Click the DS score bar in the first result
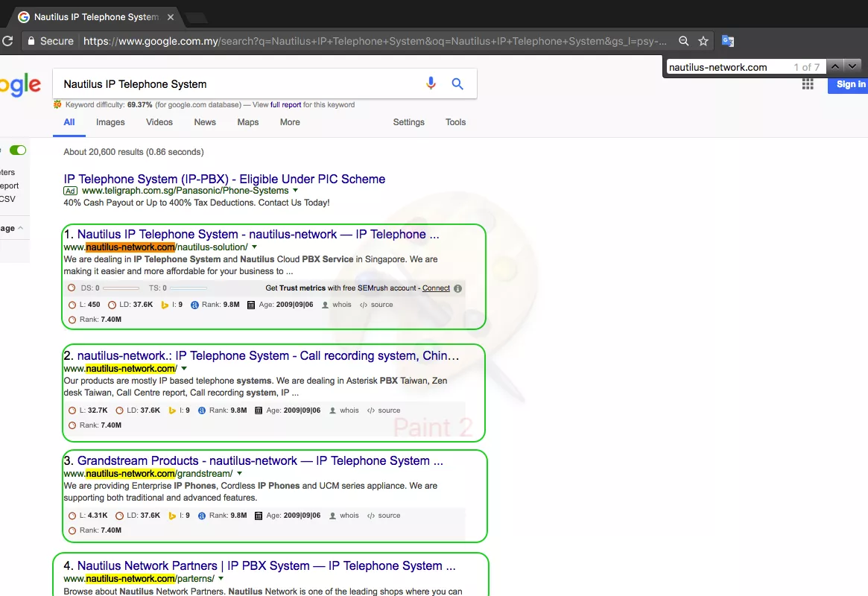This screenshot has height=596, width=868. click(121, 288)
